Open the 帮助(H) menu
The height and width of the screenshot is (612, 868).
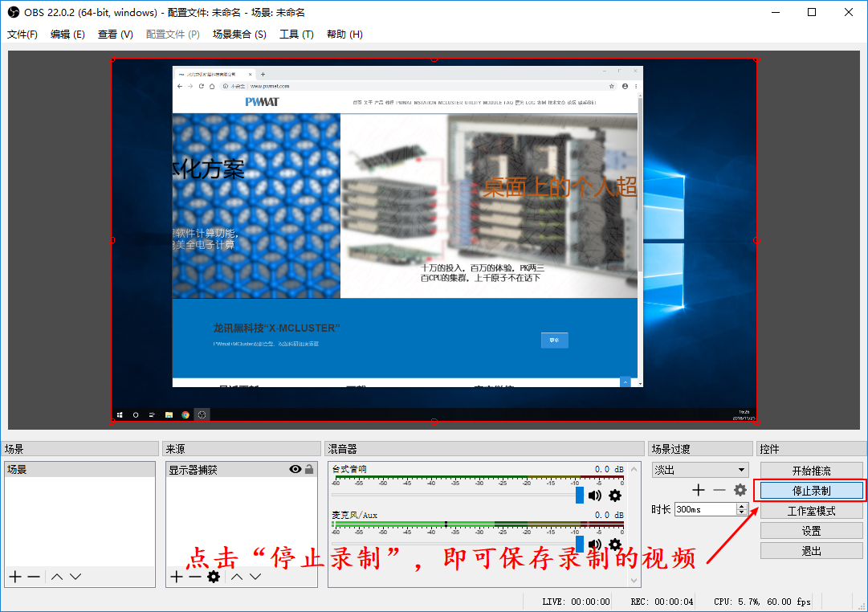click(x=344, y=35)
